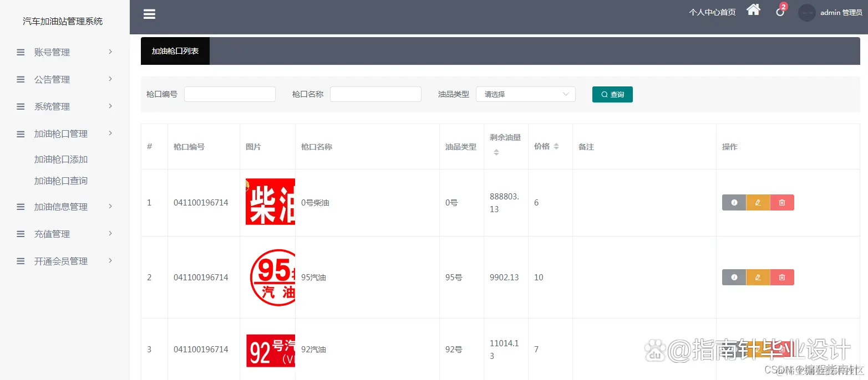Click the admin 管理员 username
The width and height of the screenshot is (868, 380).
(841, 13)
